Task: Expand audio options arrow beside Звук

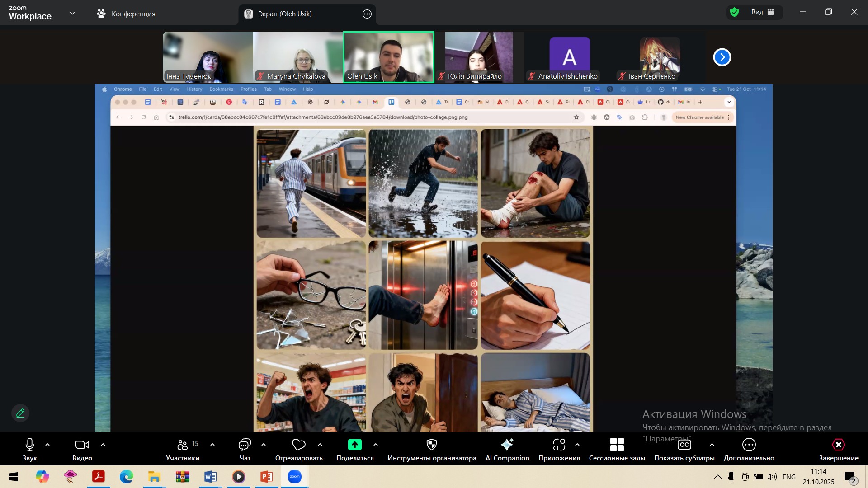Action: (x=47, y=445)
